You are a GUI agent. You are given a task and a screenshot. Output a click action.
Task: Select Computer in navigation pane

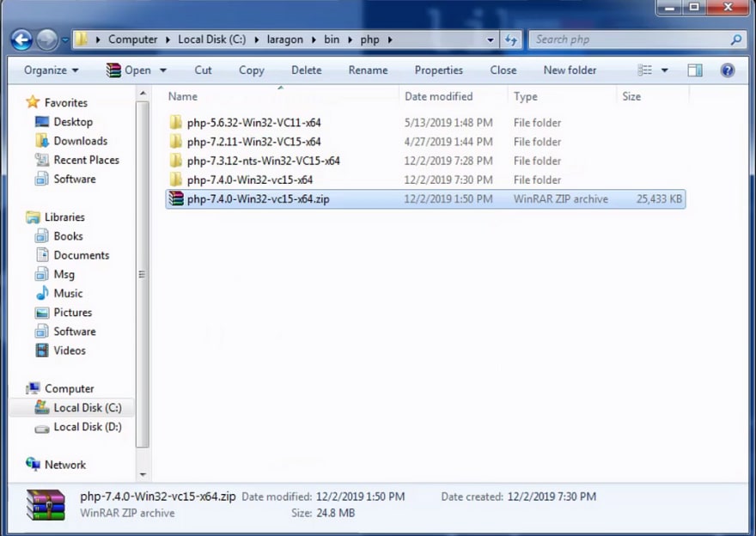tap(69, 388)
